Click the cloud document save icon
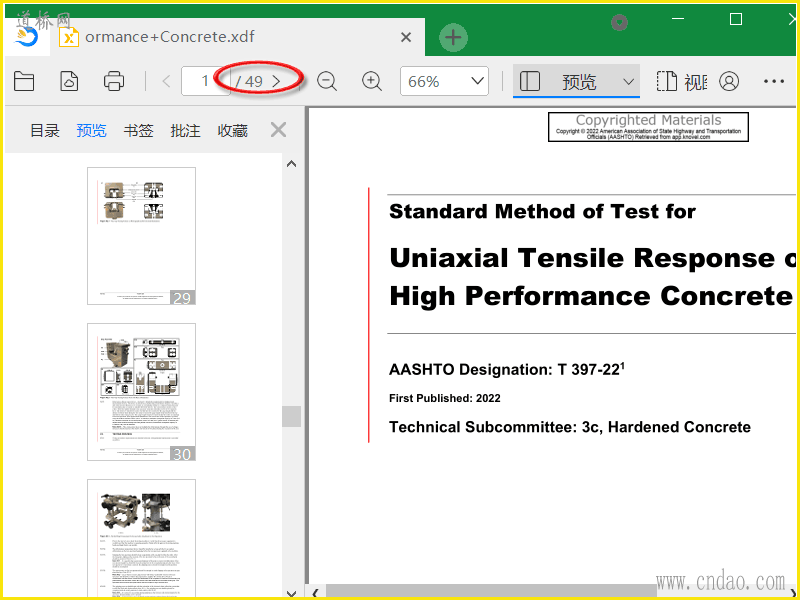 click(x=69, y=81)
